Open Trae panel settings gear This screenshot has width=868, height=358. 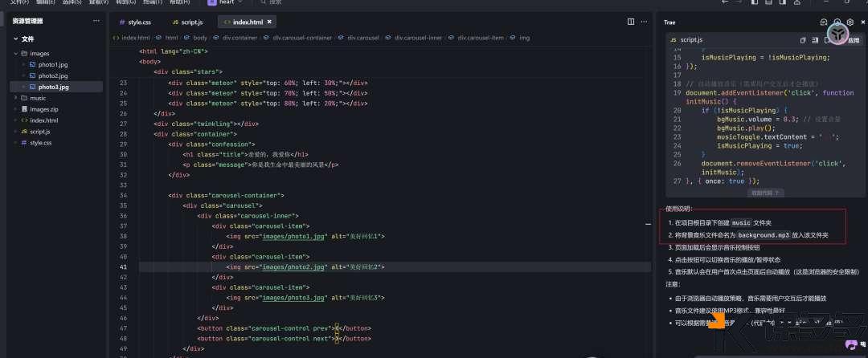pyautogui.click(x=850, y=22)
